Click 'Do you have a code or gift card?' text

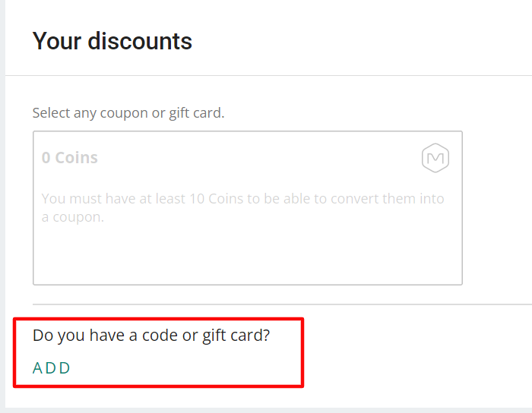click(x=151, y=335)
